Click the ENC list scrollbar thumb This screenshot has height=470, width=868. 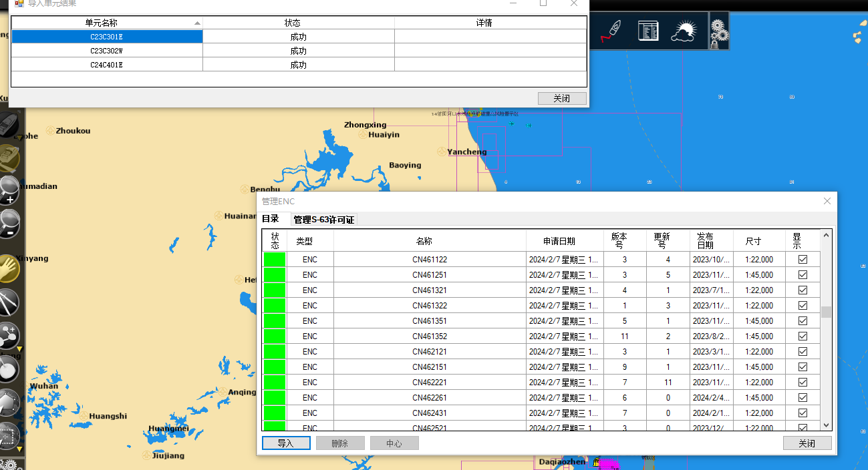[x=826, y=312]
